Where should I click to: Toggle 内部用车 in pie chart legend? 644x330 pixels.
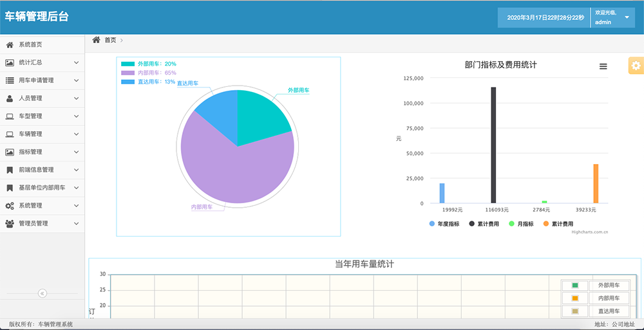click(x=149, y=73)
